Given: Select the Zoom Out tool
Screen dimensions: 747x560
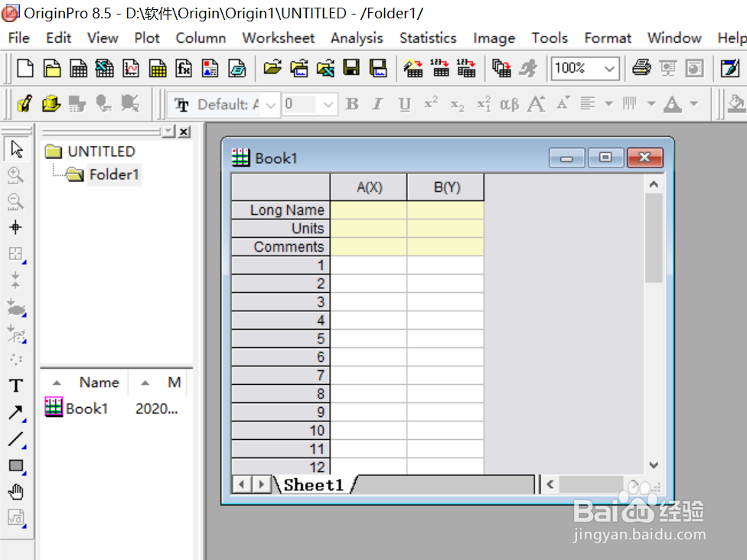Looking at the screenshot, I should (x=16, y=201).
